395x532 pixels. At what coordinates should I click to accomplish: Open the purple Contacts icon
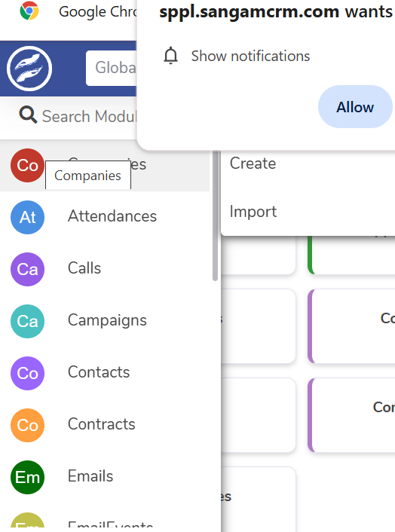pos(27,373)
